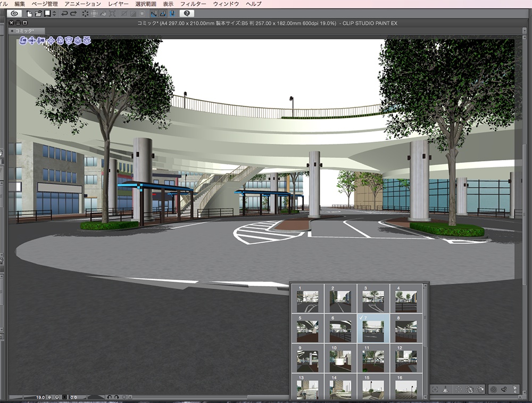Open the アニメーション menu
The image size is (532, 403).
pos(82,4)
